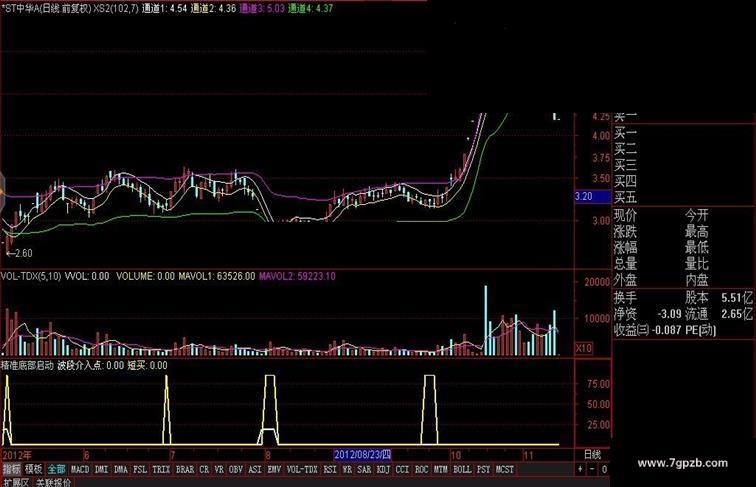Pick the MTM indicator
This screenshot has height=487, width=756.
tap(440, 469)
